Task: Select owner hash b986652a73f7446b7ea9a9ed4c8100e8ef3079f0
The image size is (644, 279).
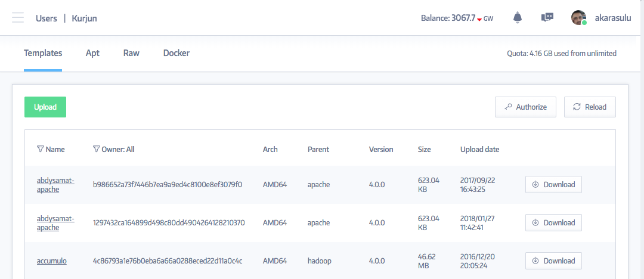Action: click(x=168, y=184)
